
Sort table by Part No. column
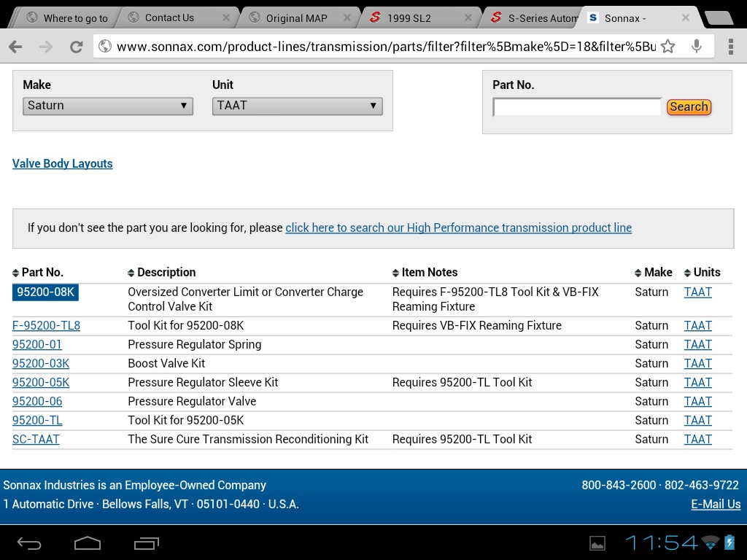pyautogui.click(x=38, y=273)
